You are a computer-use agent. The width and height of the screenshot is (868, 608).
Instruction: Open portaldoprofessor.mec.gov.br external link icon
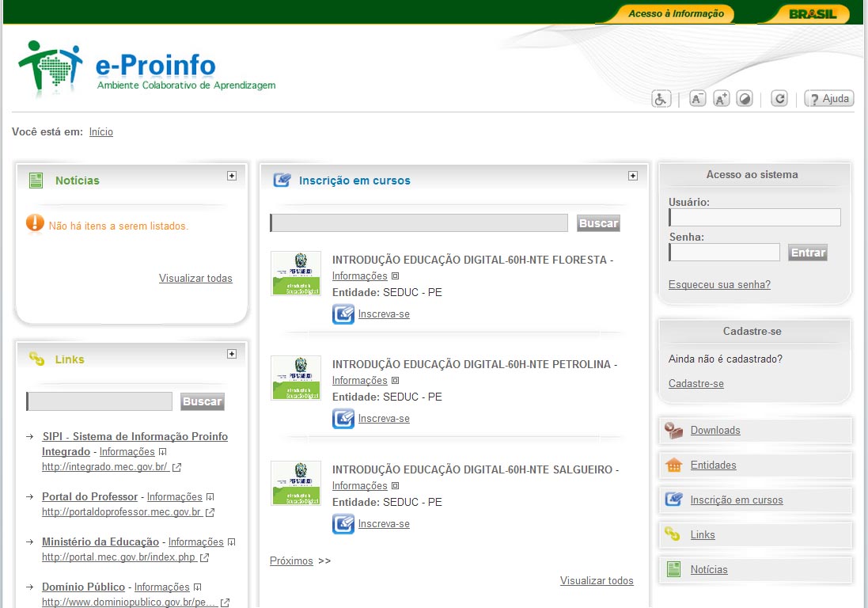pyautogui.click(x=210, y=513)
